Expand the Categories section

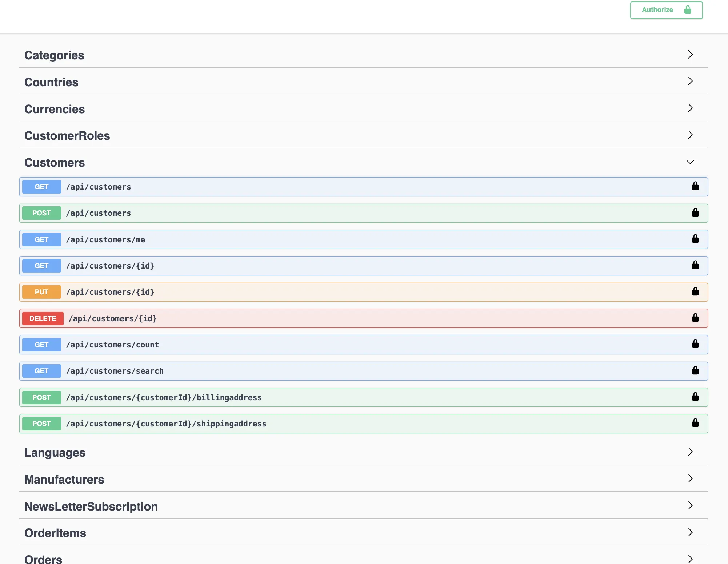[690, 55]
